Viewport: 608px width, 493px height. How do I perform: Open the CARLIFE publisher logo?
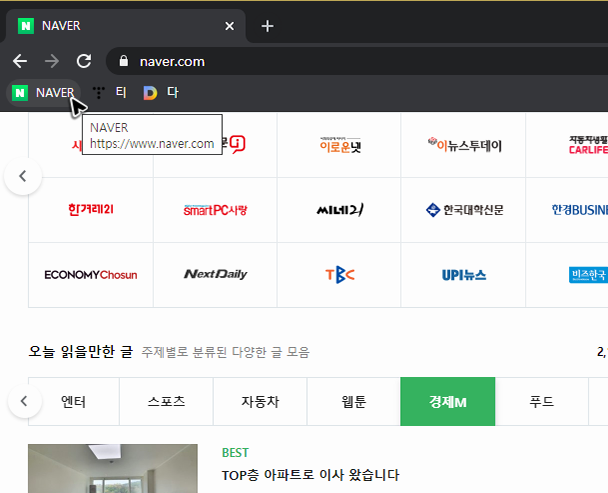point(587,145)
